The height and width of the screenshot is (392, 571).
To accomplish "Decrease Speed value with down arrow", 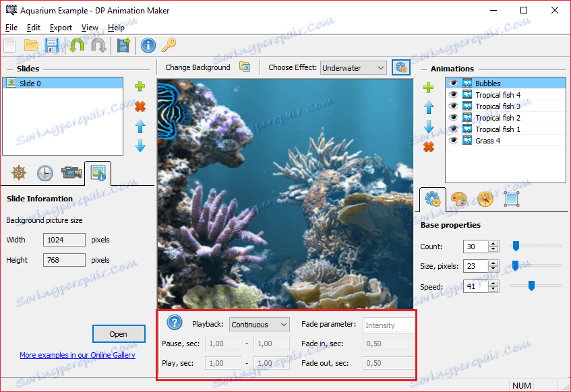I will point(493,290).
